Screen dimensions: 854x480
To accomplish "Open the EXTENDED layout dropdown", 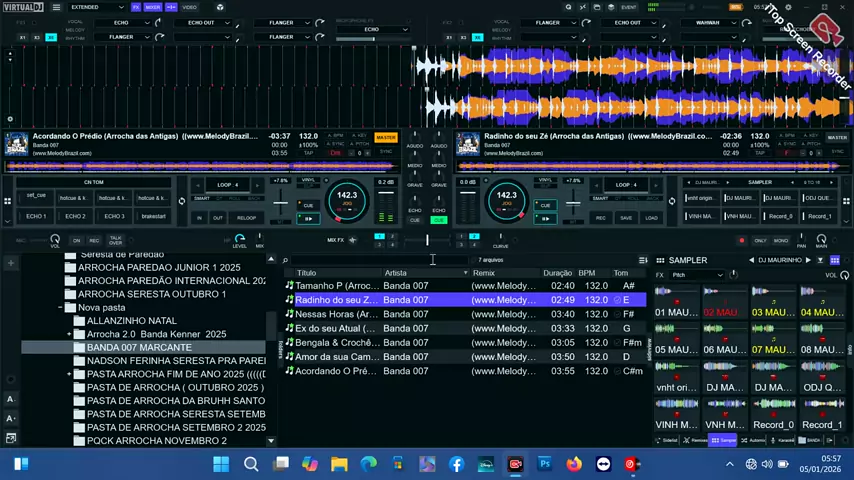I will [x=98, y=7].
